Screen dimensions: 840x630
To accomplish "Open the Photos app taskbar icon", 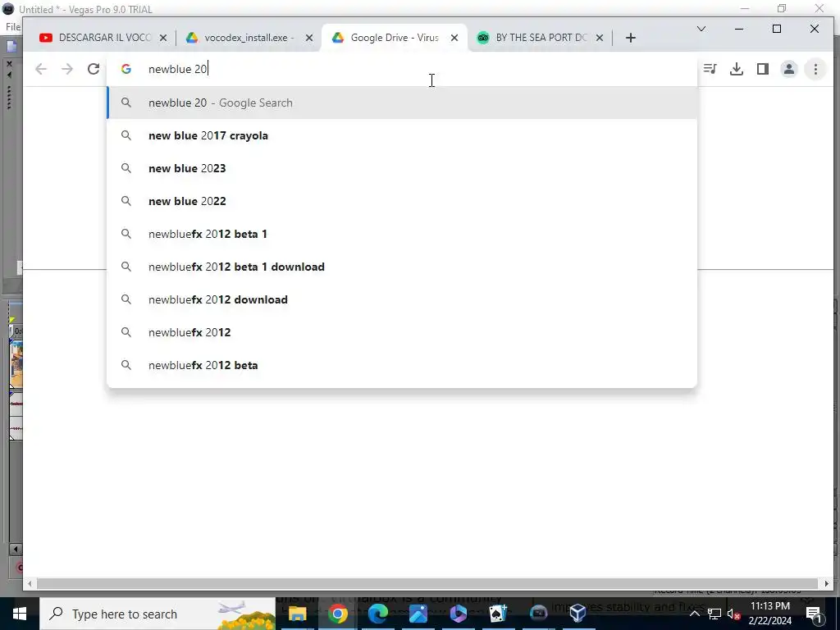I will coord(418,614).
